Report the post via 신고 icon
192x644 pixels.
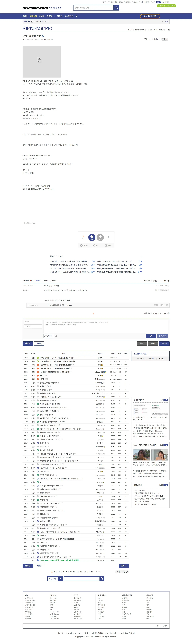click(108, 245)
